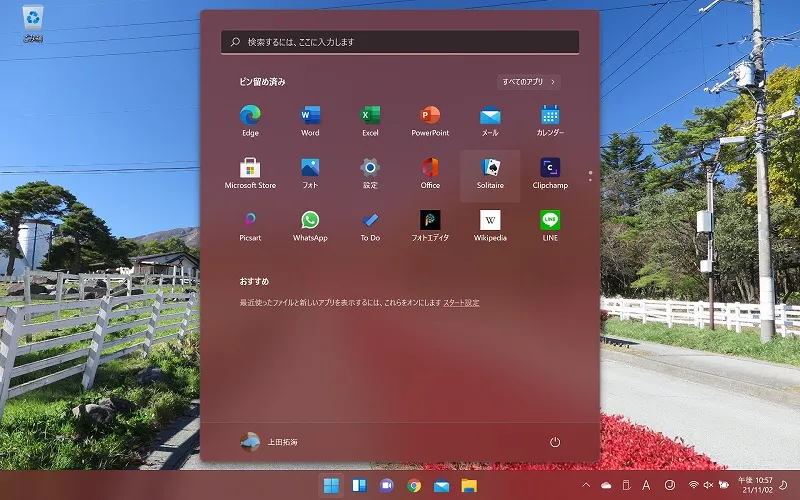800x500 pixels.
Task: Launch Word from pinned apps
Action: coord(310,121)
